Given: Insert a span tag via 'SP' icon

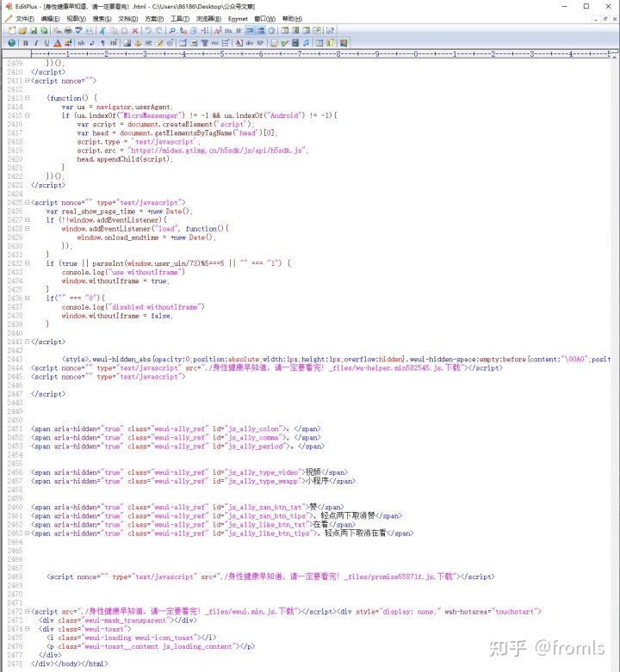Looking at the screenshot, I should (x=260, y=43).
